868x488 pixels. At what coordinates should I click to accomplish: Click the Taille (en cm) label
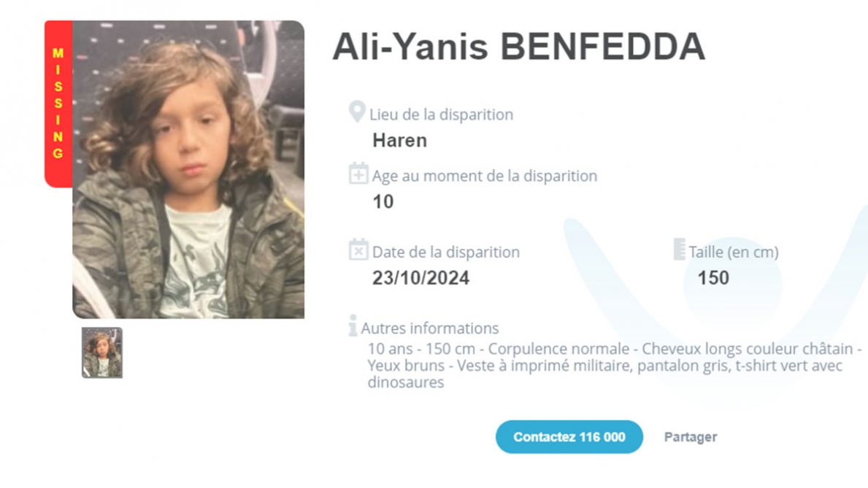pos(734,252)
